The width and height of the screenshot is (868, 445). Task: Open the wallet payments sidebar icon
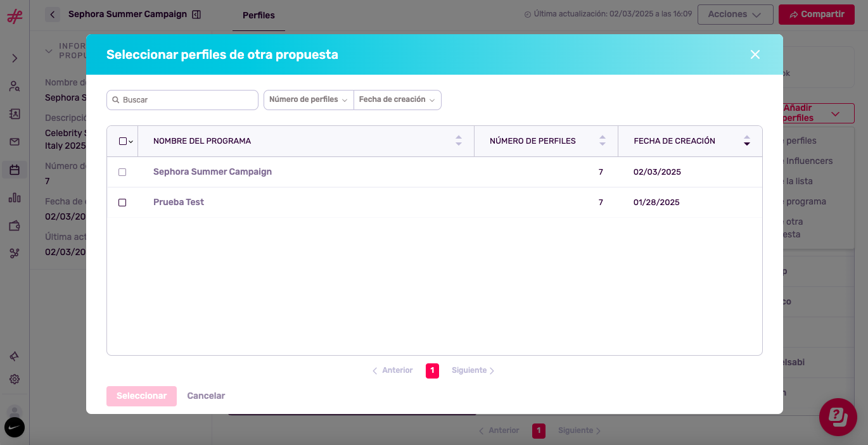tap(15, 225)
